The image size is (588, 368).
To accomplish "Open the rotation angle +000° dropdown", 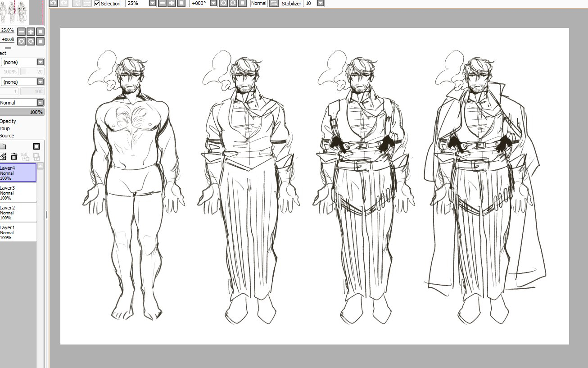I will (213, 3).
